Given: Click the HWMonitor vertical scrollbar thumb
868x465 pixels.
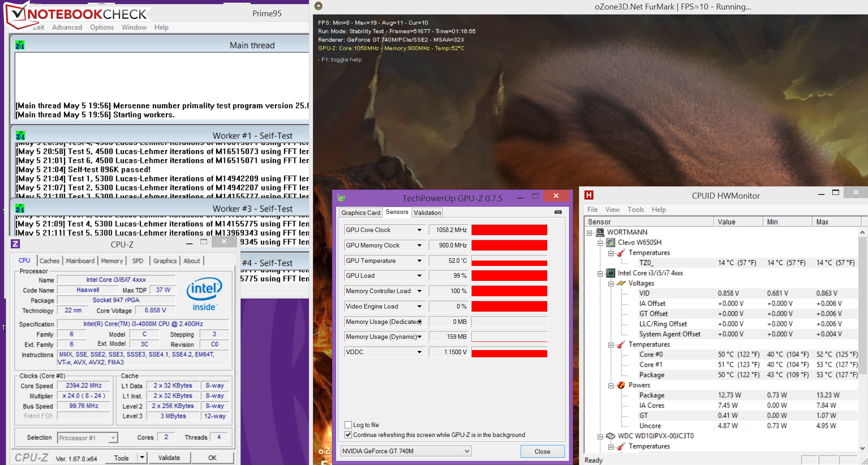Looking at the screenshot, I should pos(862,305).
